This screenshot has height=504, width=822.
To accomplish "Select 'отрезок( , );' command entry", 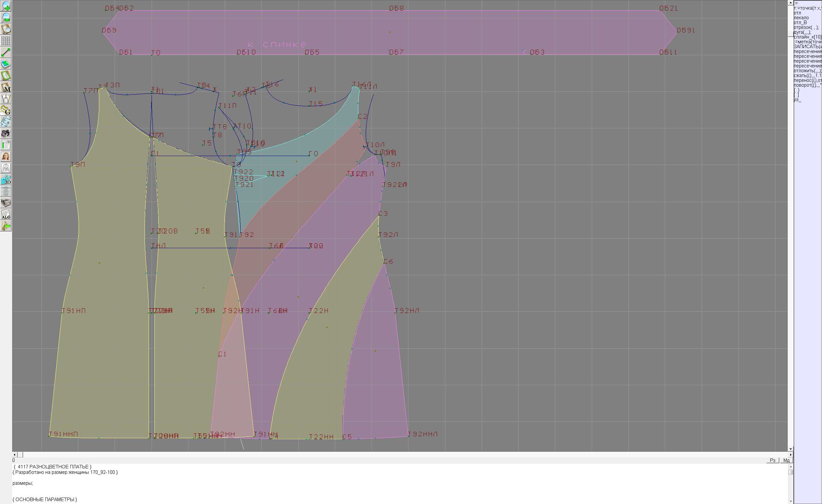I will pos(806,27).
